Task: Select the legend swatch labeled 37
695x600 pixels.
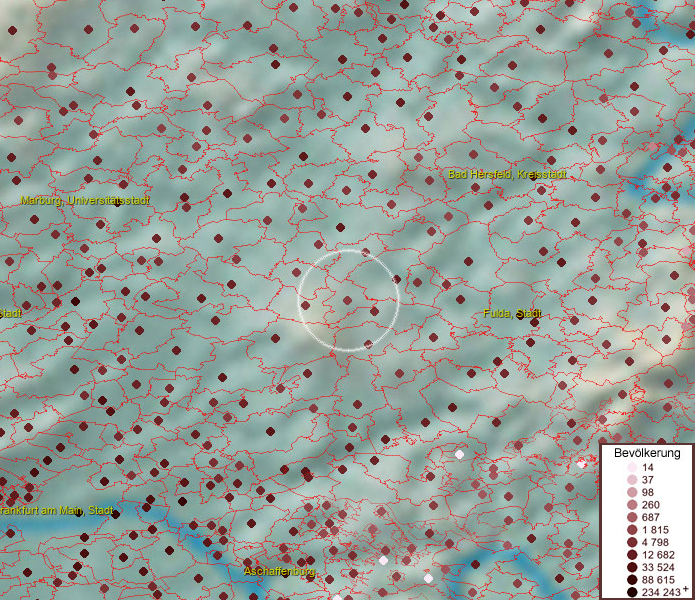Action: (632, 480)
